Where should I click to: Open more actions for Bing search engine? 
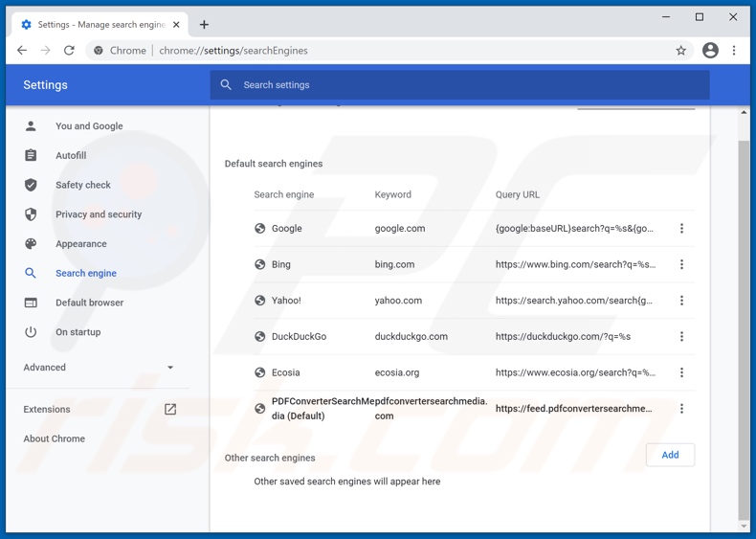coord(681,264)
